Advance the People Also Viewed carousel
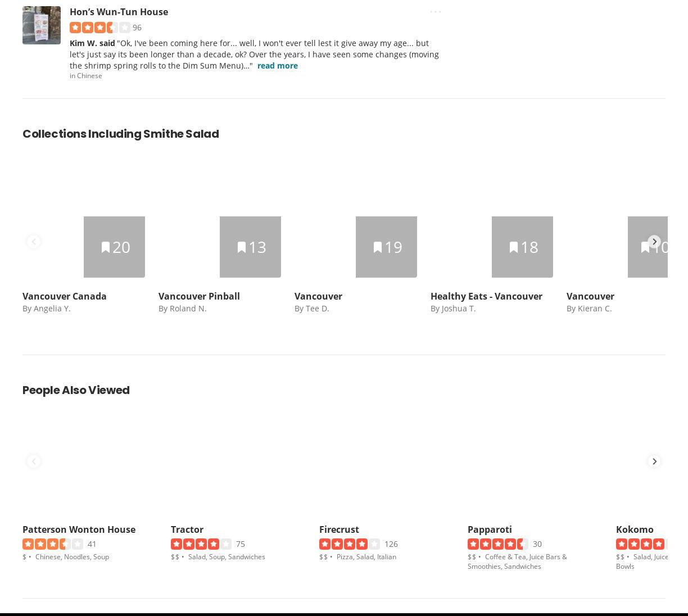 654,461
